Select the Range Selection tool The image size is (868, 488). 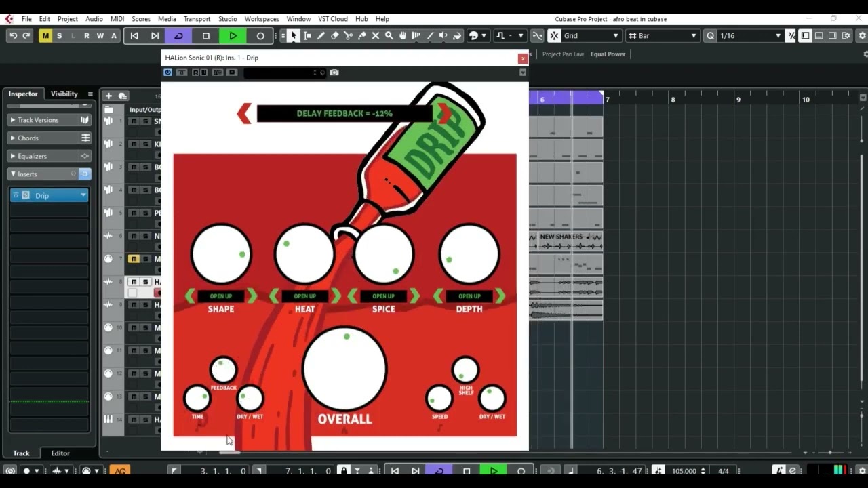[307, 35]
